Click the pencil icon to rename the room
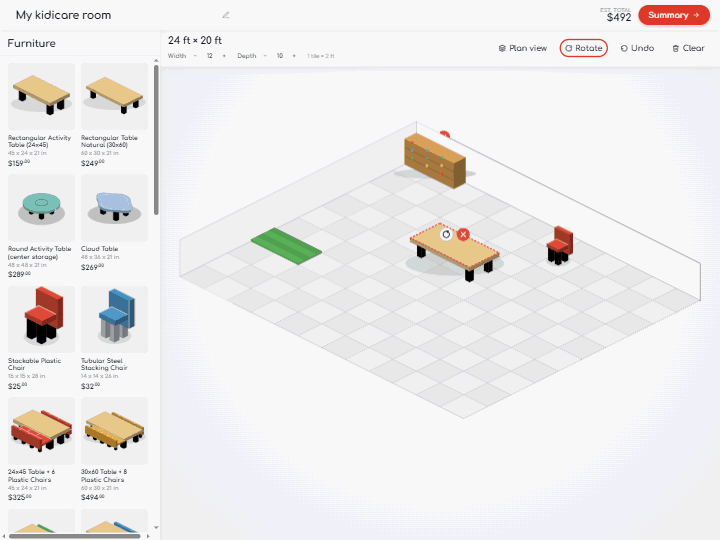This screenshot has height=540, width=720. tap(225, 15)
